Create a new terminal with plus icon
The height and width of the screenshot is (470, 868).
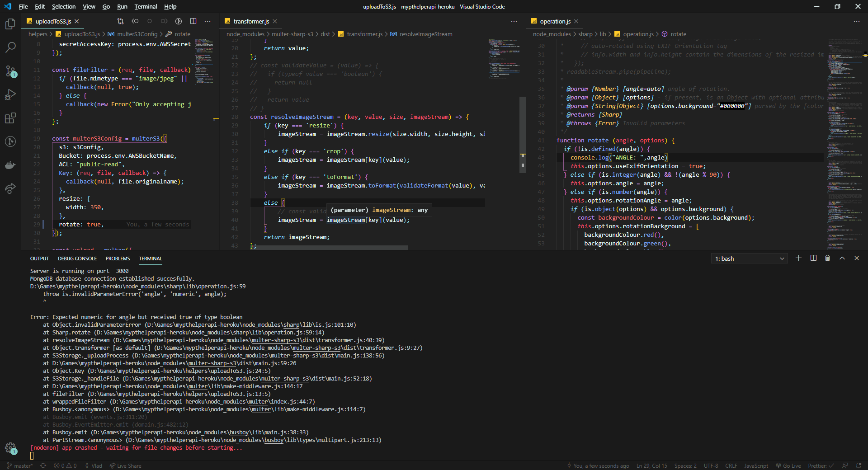coord(799,258)
